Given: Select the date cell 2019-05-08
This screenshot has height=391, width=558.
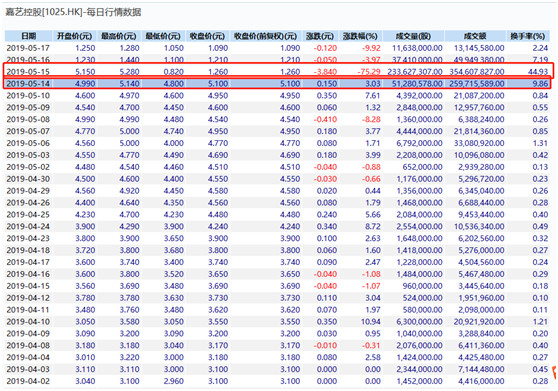Looking at the screenshot, I should point(28,120).
